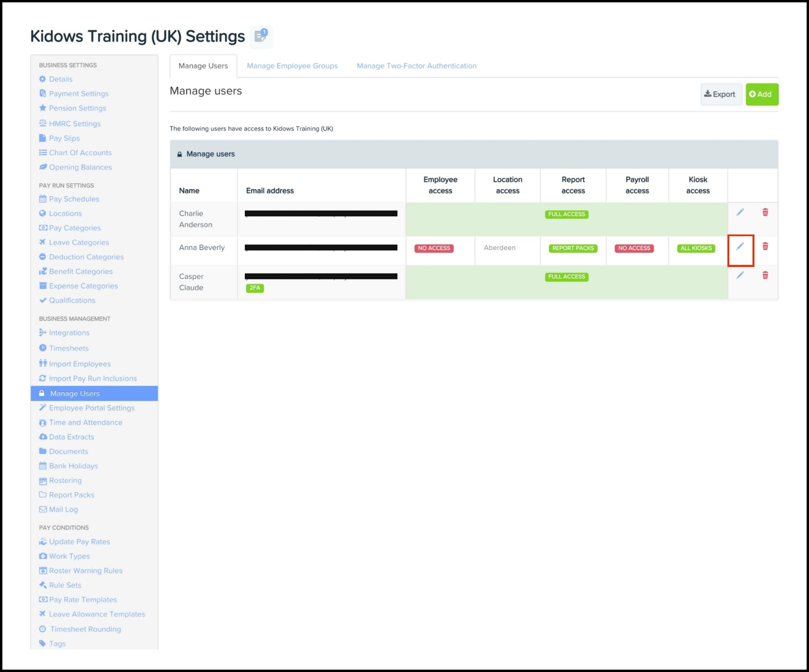
Task: Select the Manage Users tab
Action: [203, 66]
